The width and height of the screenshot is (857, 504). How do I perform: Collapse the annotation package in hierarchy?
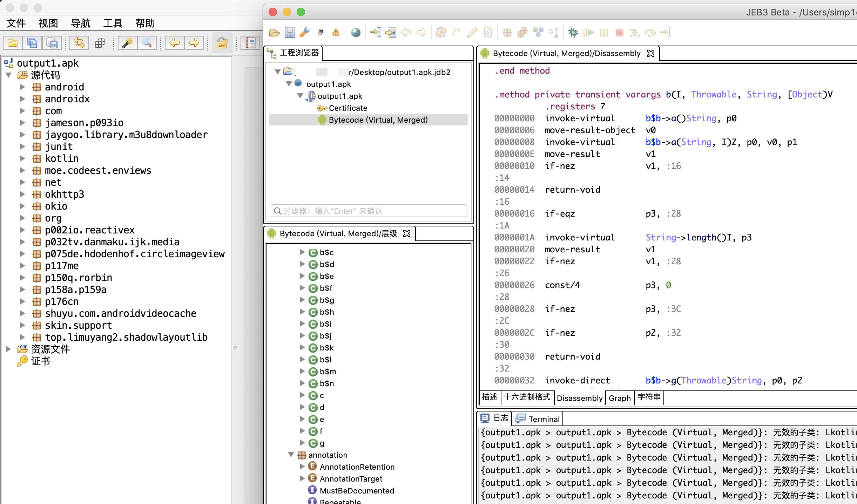click(x=291, y=455)
